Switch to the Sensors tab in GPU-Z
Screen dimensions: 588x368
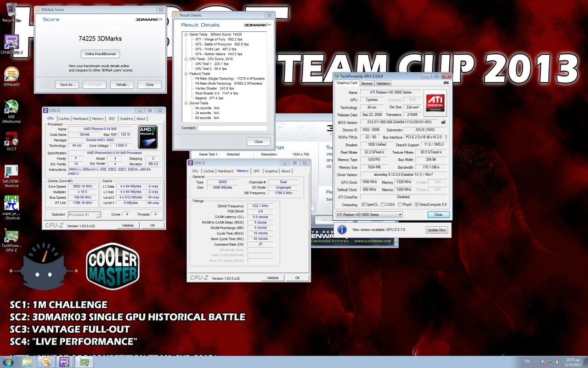point(367,83)
